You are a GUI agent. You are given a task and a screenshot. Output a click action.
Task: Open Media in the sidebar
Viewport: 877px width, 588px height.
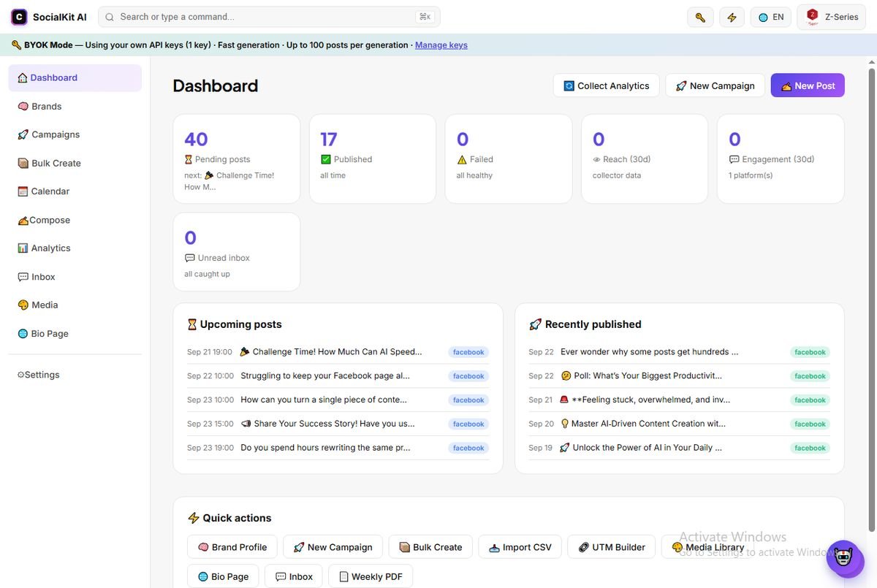click(x=75, y=305)
